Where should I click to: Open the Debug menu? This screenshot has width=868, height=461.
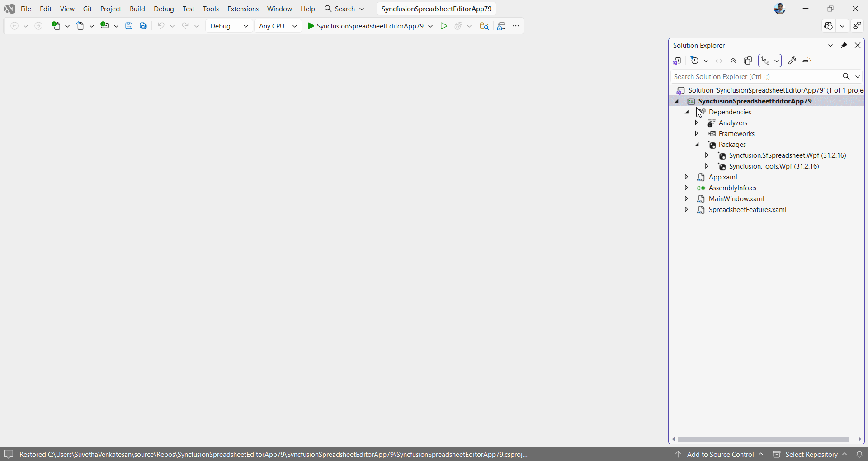point(164,9)
